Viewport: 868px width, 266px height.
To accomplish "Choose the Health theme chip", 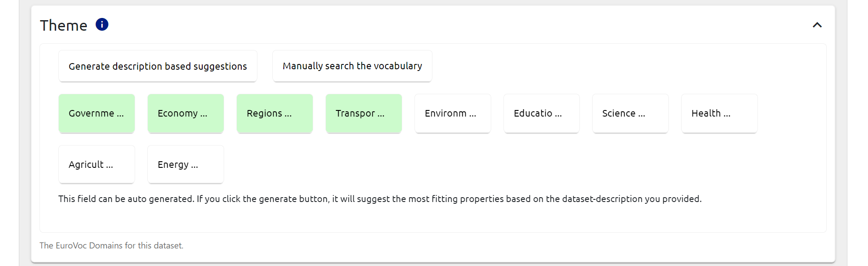I will tap(719, 113).
